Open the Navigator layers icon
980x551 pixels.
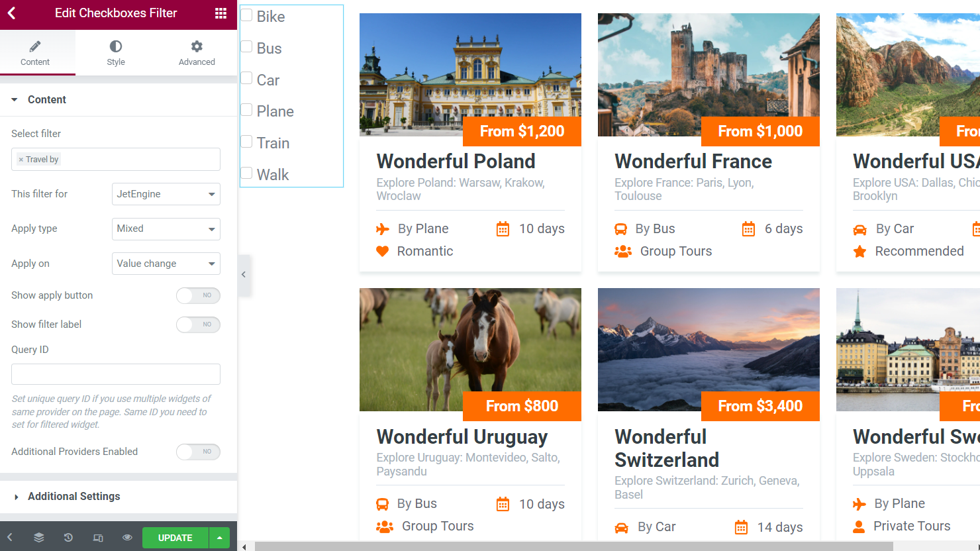pyautogui.click(x=39, y=538)
